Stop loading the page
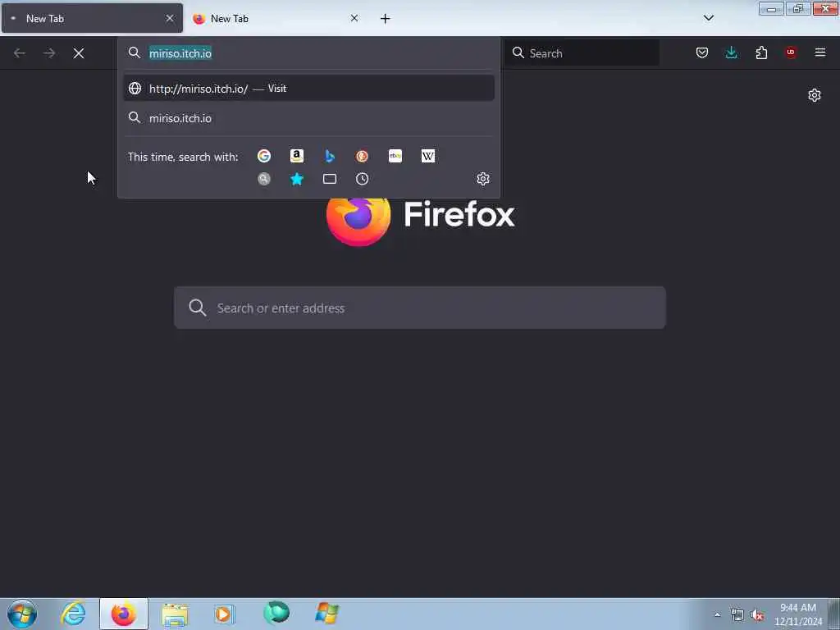The height and width of the screenshot is (630, 840). pyautogui.click(x=79, y=53)
